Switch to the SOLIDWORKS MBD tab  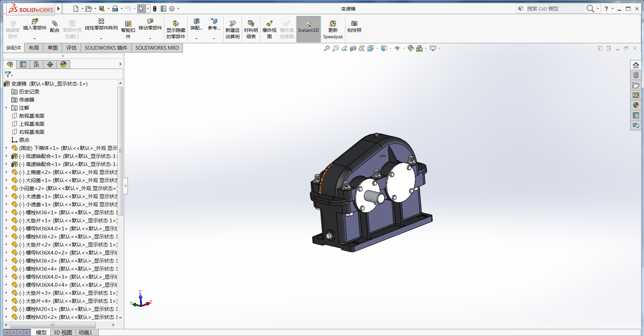(x=157, y=48)
